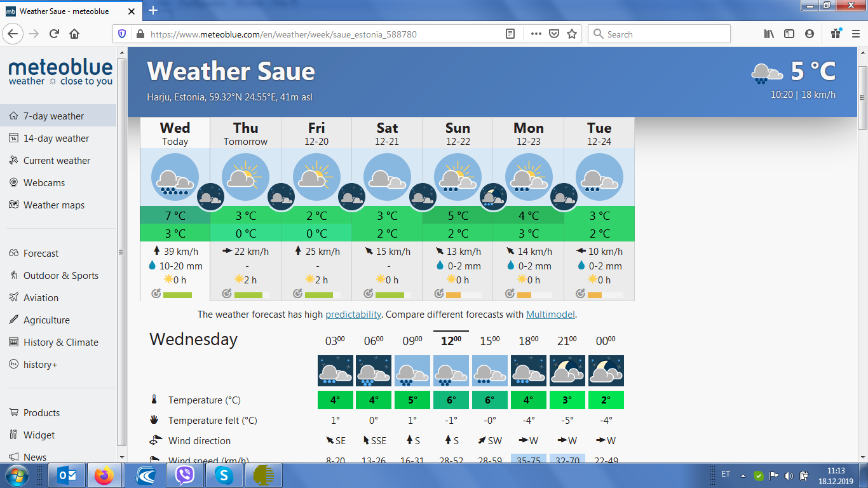The image size is (868, 488).
Task: Open 14-day weather in sidebar
Action: tap(56, 139)
